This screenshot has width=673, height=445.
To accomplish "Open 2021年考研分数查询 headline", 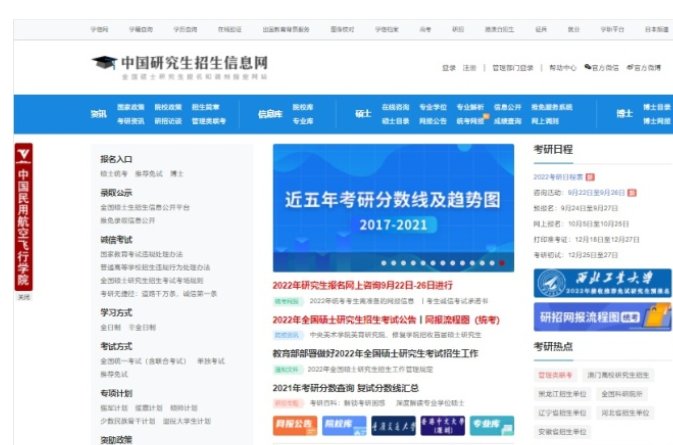I will click(313, 388).
